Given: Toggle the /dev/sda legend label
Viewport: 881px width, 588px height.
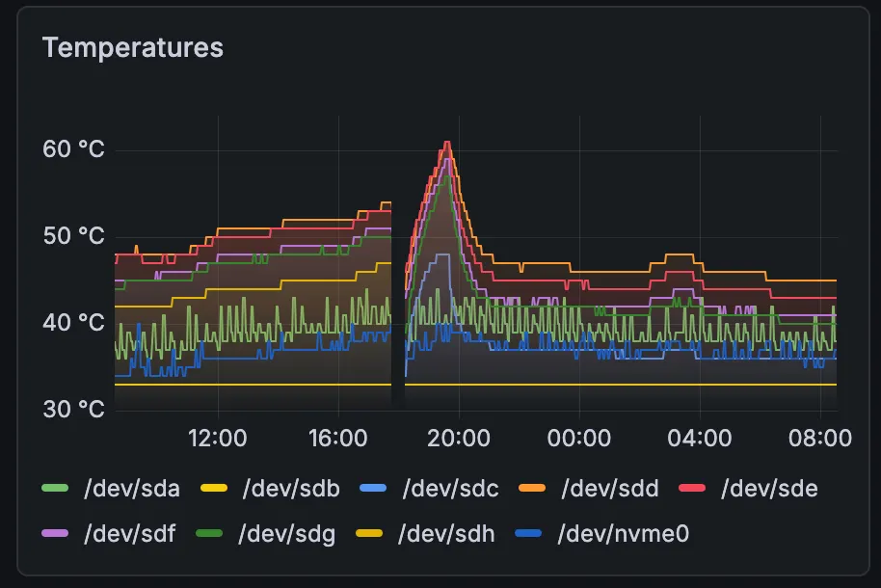Looking at the screenshot, I should click(132, 489).
